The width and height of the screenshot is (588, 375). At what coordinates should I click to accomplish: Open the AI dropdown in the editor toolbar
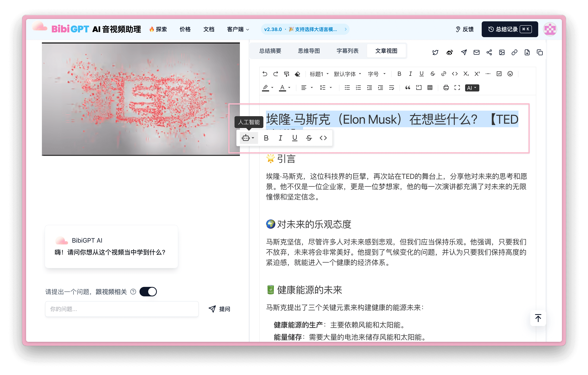pyautogui.click(x=472, y=88)
